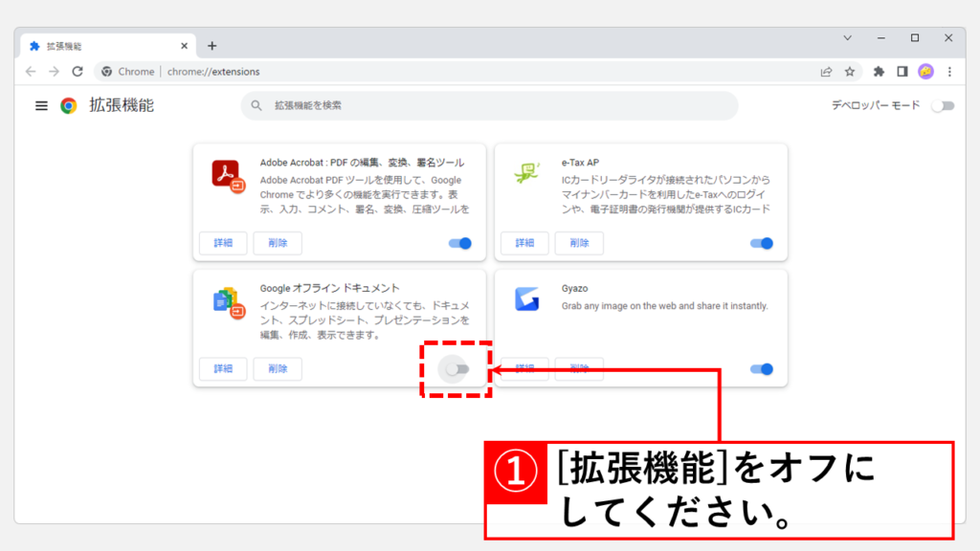Click the hamburger main menu icon
This screenshot has width=980, height=551.
(41, 106)
